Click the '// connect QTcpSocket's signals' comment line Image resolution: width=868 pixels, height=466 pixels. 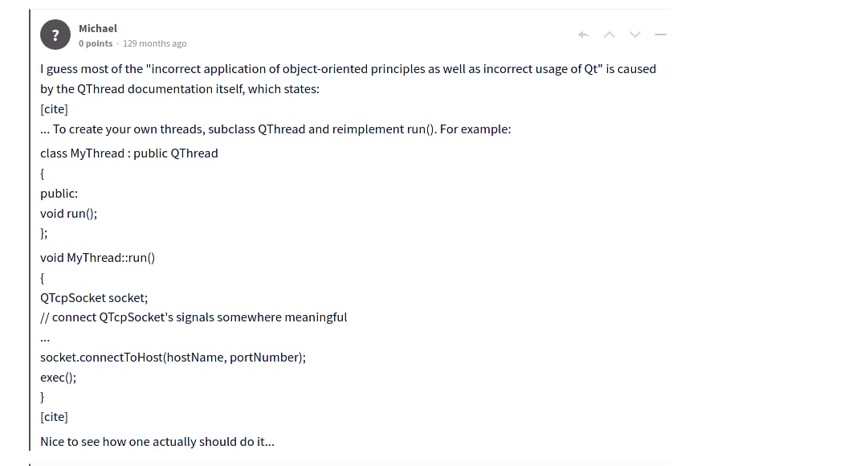coord(194,317)
